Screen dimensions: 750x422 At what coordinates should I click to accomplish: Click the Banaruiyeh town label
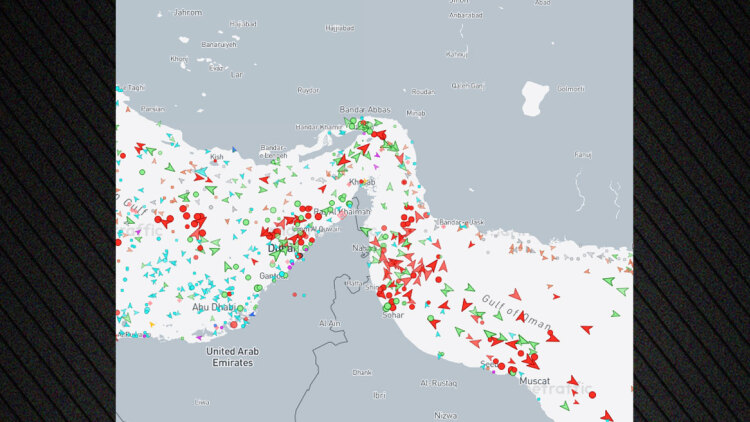pos(219,44)
